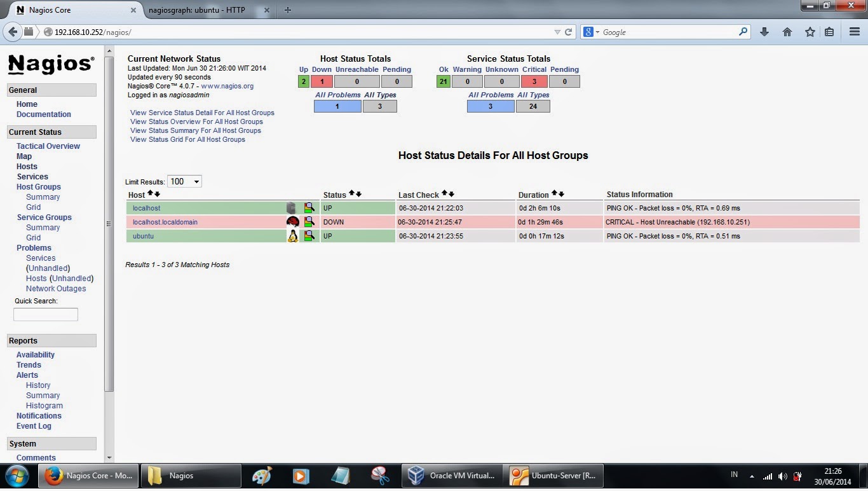Open Snipping Tool scissors taskbar icon

[380, 476]
